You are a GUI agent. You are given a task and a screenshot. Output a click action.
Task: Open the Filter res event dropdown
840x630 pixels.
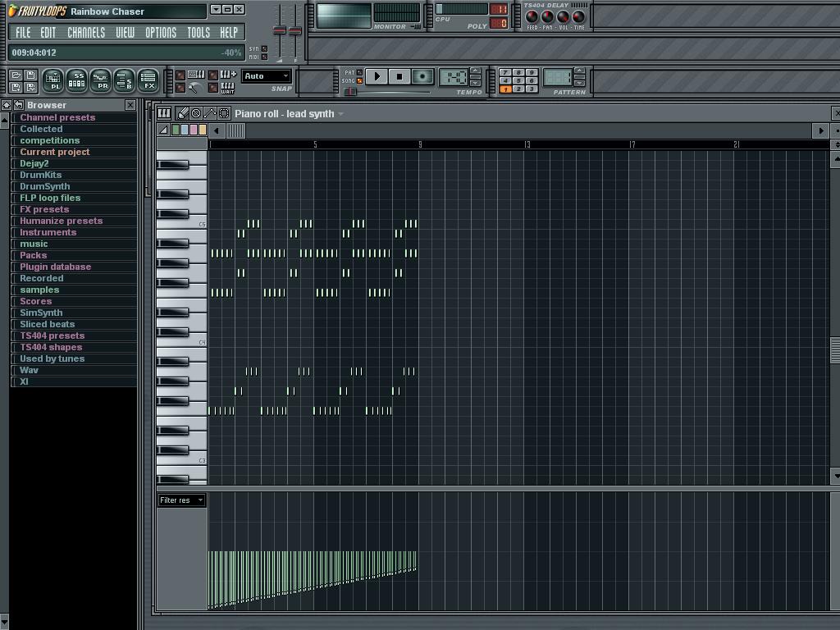(181, 500)
